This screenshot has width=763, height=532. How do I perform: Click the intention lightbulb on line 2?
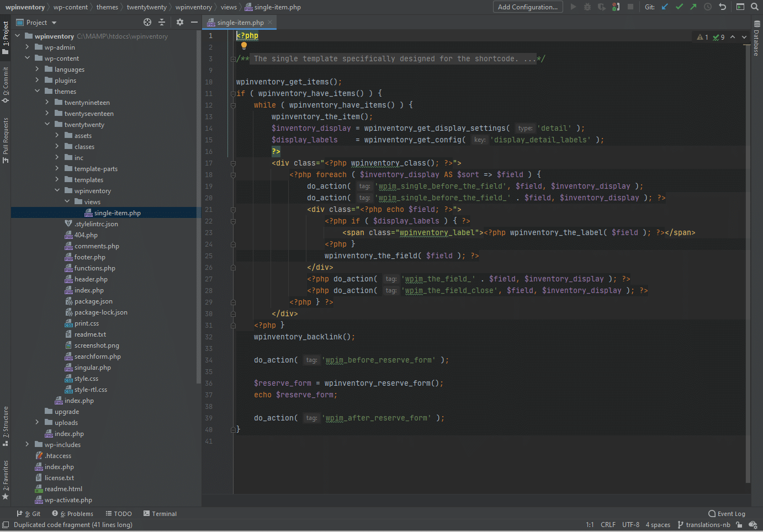[x=244, y=46]
